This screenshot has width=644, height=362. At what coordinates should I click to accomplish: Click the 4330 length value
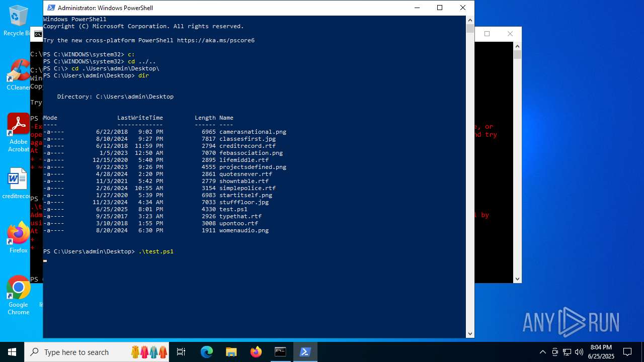(209, 209)
